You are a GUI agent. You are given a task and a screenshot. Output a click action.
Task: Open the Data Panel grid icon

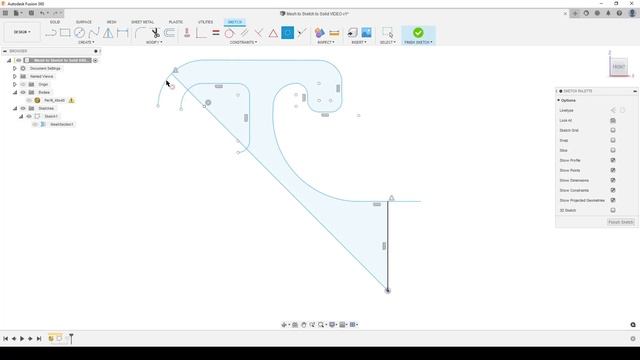5,13
